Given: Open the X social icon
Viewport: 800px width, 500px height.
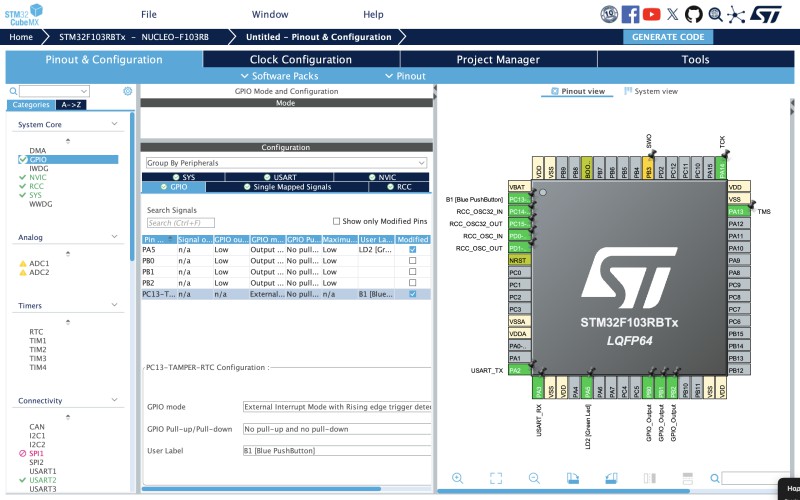Looking at the screenshot, I should pyautogui.click(x=672, y=14).
